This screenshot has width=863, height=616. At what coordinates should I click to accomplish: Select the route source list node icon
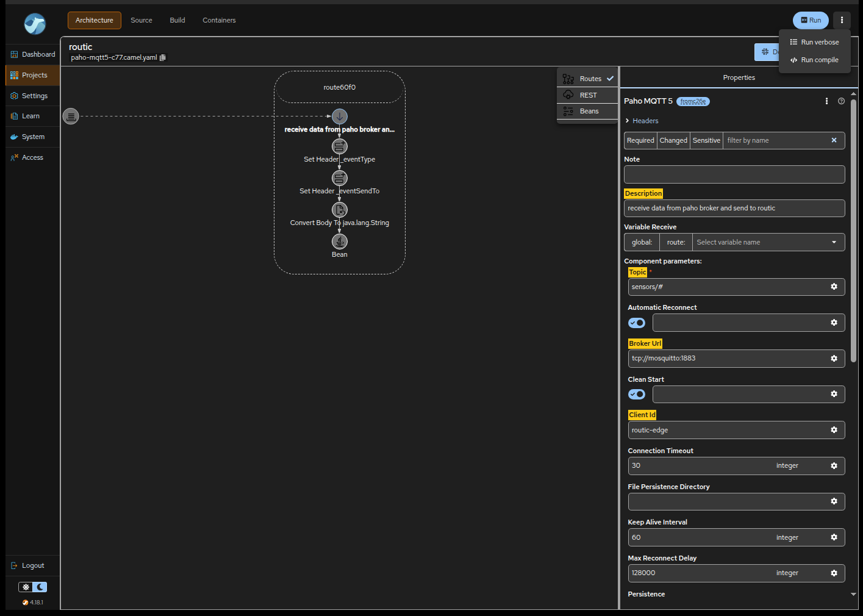click(x=71, y=116)
